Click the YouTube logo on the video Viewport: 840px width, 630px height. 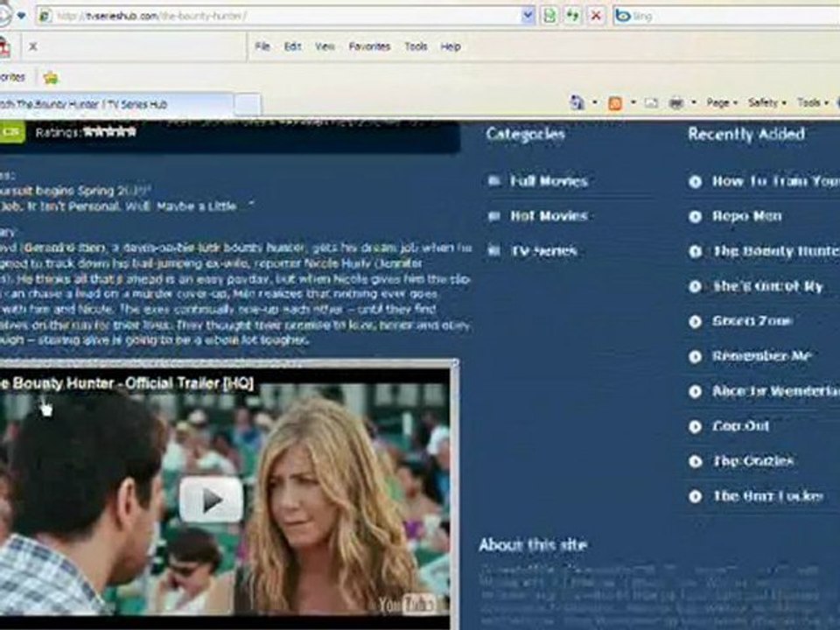click(x=407, y=605)
